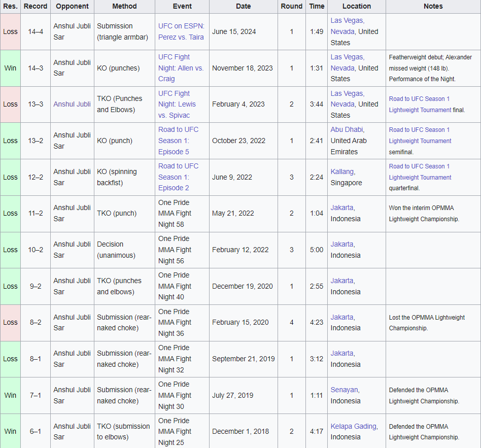481x448 pixels.
Task: Open Las Vegas, Nevada link in June 15, 2024 row
Action: 347,26
